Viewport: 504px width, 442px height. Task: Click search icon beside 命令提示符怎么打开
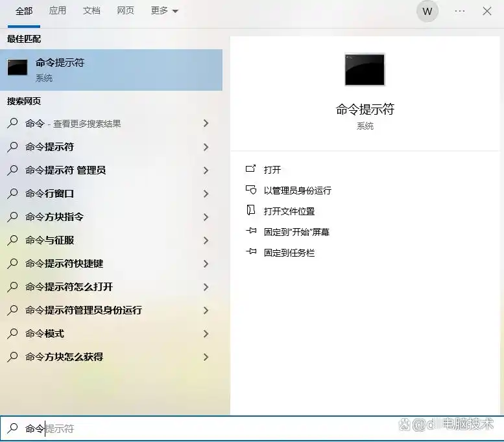12,286
